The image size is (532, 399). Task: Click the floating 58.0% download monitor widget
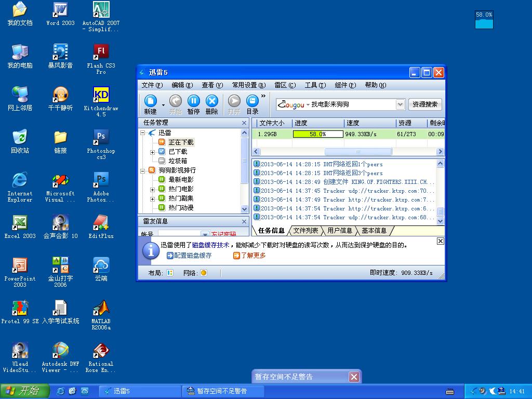coord(484,20)
